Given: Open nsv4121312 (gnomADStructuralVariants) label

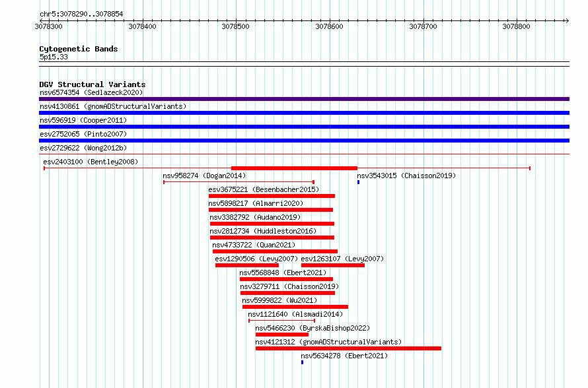Looking at the screenshot, I should point(328,342).
